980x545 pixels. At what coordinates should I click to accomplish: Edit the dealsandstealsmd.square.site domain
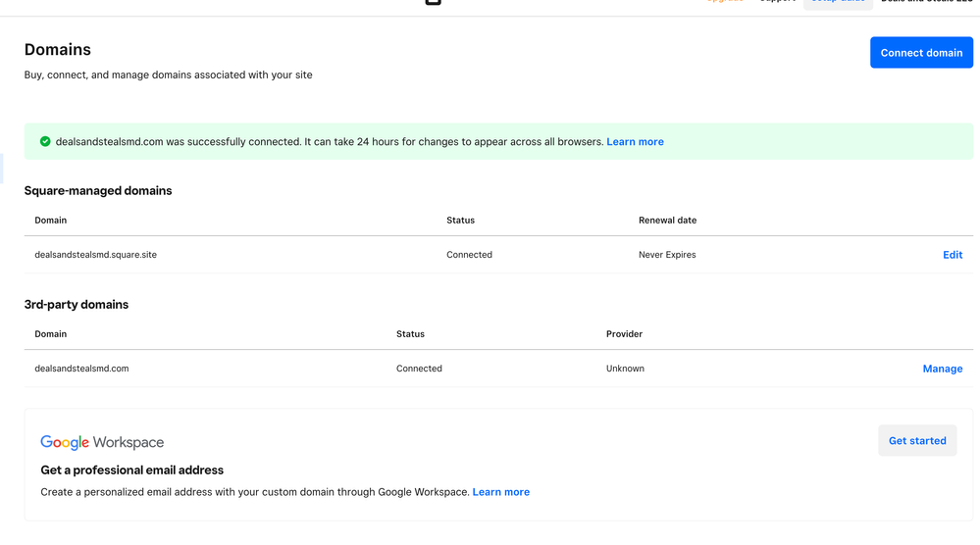tap(952, 255)
